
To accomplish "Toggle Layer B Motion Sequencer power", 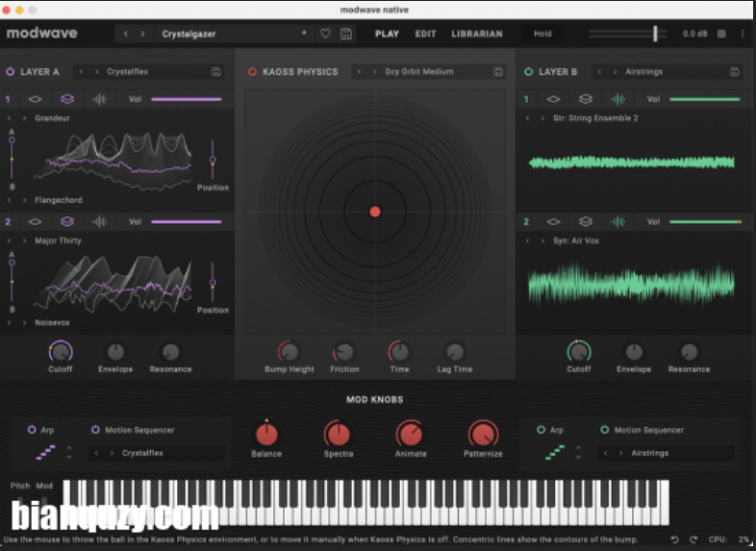I will pyautogui.click(x=605, y=430).
